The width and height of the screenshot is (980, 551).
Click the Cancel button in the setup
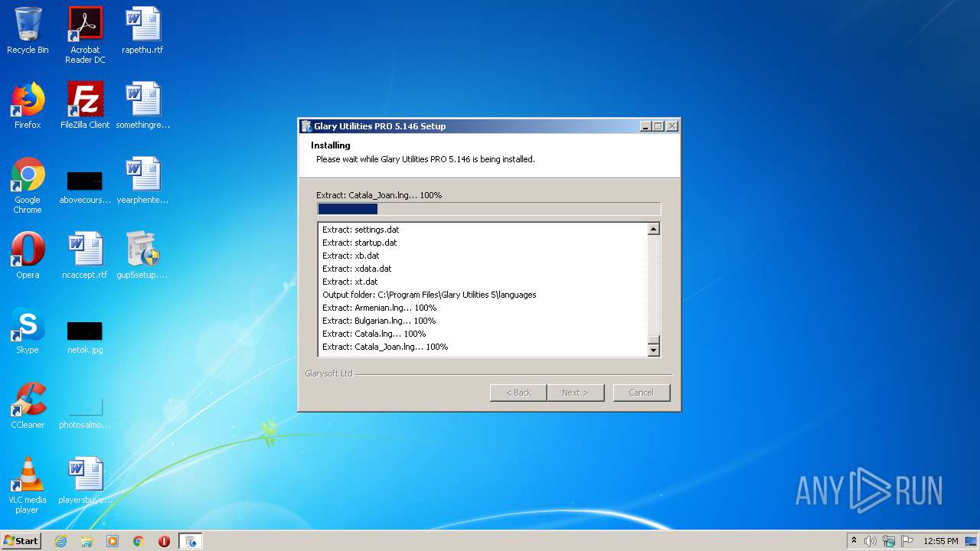[642, 393]
